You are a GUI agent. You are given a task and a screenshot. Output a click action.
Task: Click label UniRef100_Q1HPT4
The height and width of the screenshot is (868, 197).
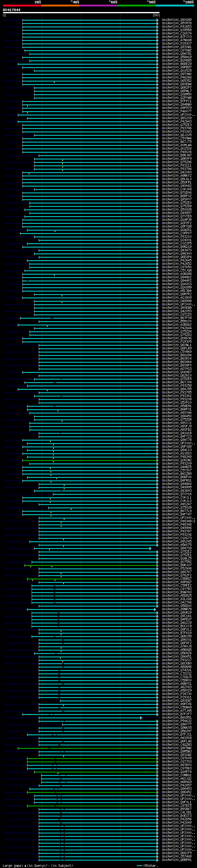pyautogui.click(x=177, y=772)
